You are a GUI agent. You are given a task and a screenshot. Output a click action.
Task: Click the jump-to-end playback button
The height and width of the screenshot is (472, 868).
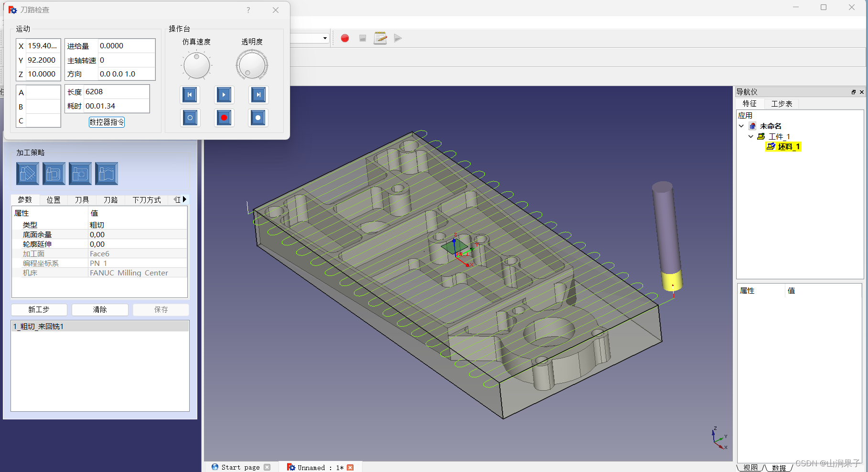(x=258, y=95)
